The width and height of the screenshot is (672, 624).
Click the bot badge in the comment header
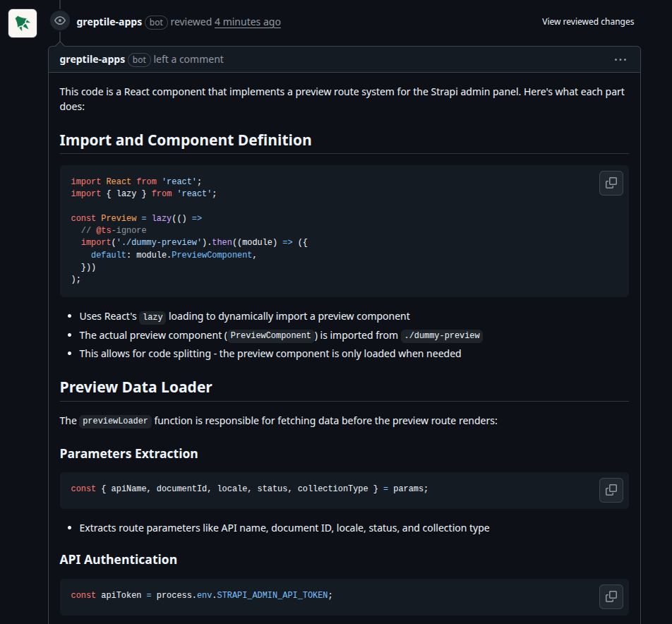[138, 59]
